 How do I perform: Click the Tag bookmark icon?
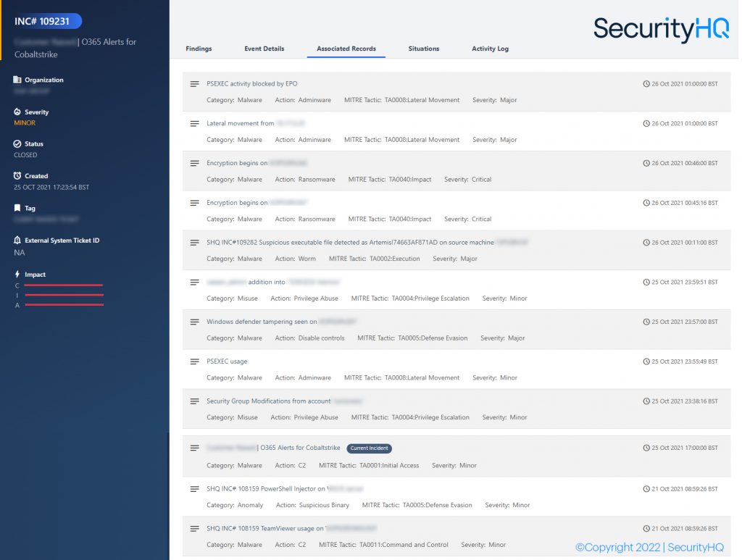tap(17, 208)
